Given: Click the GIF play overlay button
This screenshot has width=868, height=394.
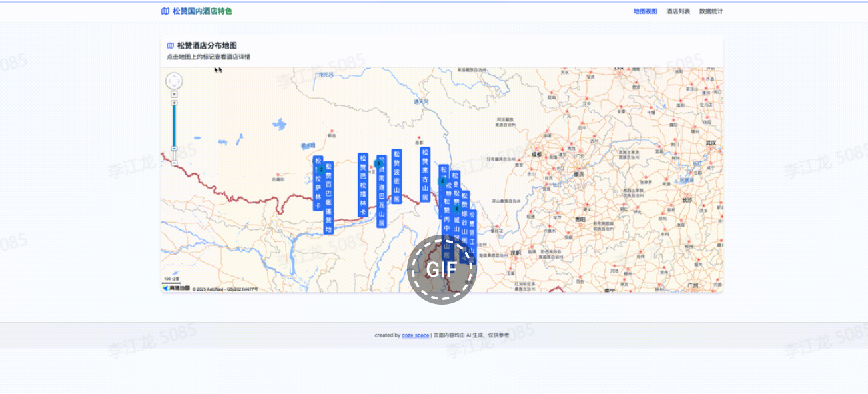Looking at the screenshot, I should [441, 269].
